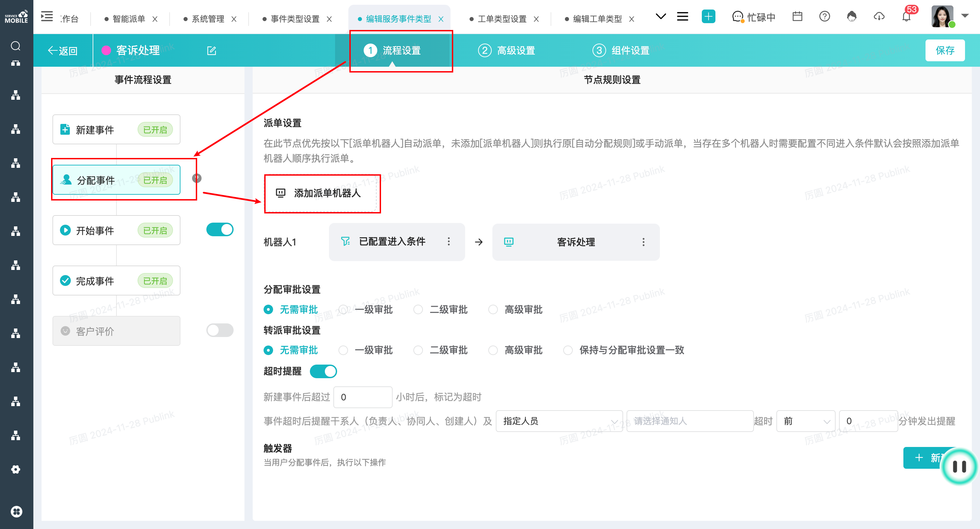Switch to the 编辑工单类型 tab
The height and width of the screenshot is (529, 980).
coord(597,19)
